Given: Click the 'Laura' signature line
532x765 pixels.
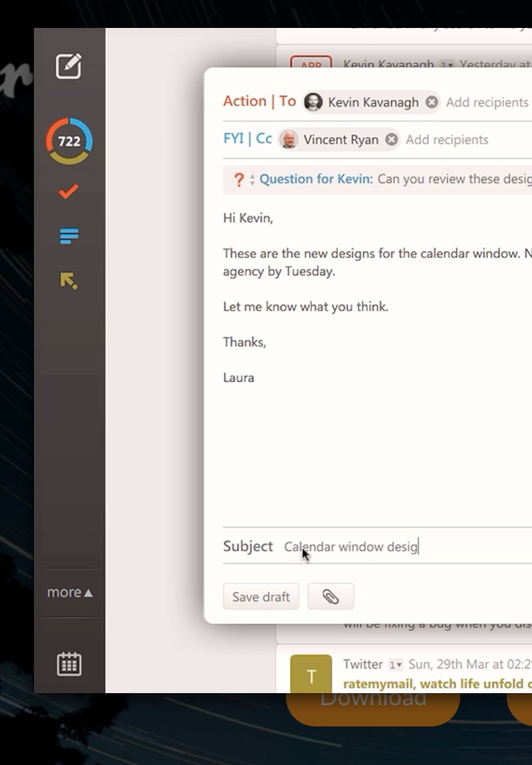Looking at the screenshot, I should (239, 378).
